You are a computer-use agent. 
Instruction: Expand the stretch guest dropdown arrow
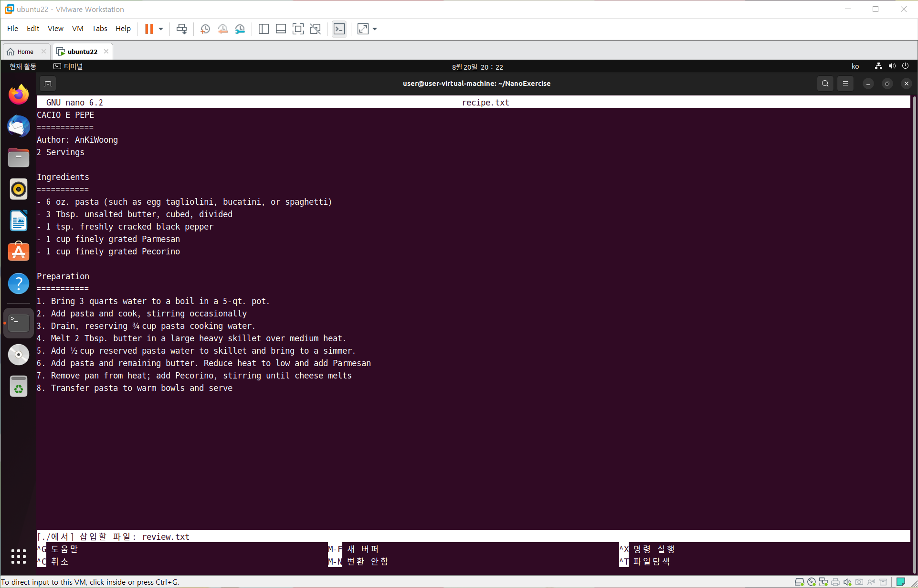pyautogui.click(x=375, y=29)
